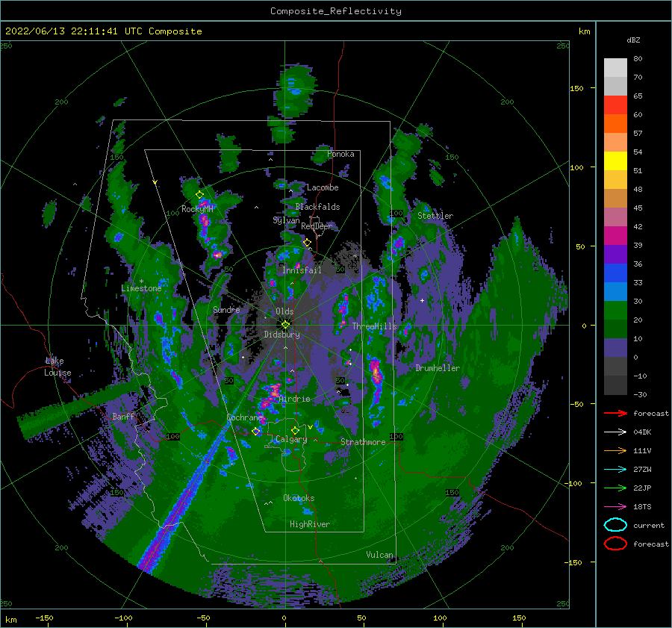The width and height of the screenshot is (672, 628).
Task: Click the white 04DK arrow icon
Action: point(615,432)
